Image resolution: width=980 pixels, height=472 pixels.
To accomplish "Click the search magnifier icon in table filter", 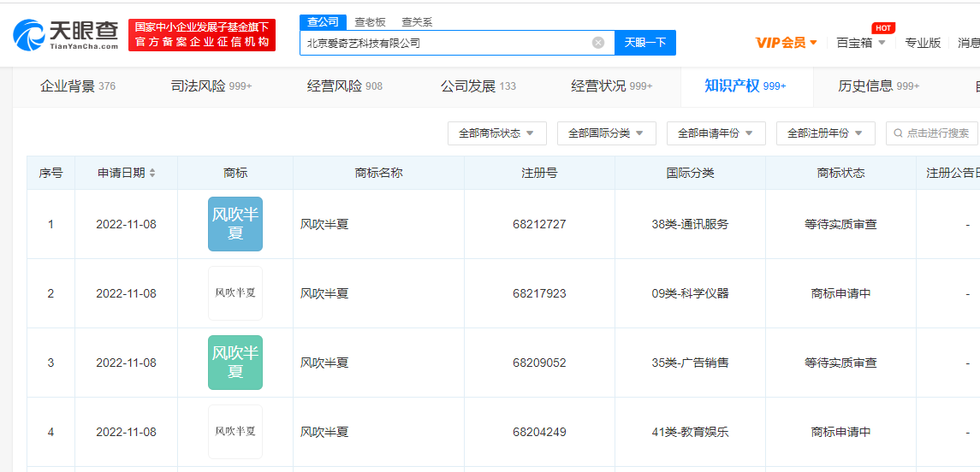I will point(898,133).
